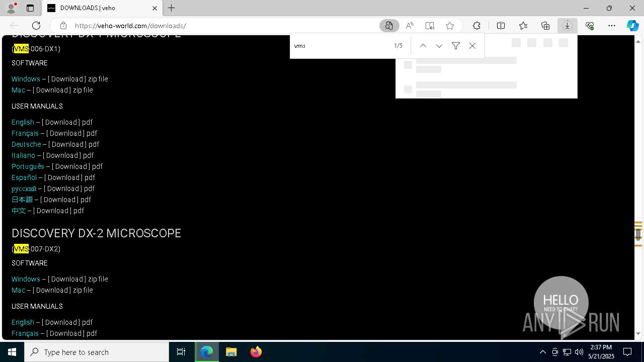Image resolution: width=644 pixels, height=362 pixels.
Task: Open the Extensions menu
Action: click(476, 26)
